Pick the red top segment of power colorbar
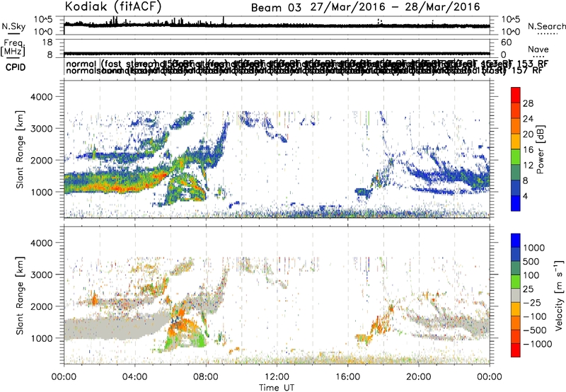The width and height of the screenshot is (566, 392). (516, 96)
